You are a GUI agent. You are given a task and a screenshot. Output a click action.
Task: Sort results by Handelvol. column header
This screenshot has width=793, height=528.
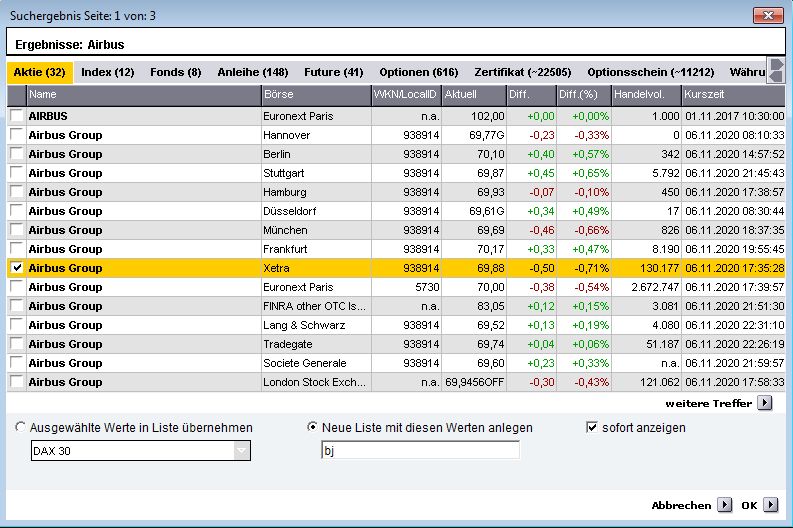click(645, 95)
